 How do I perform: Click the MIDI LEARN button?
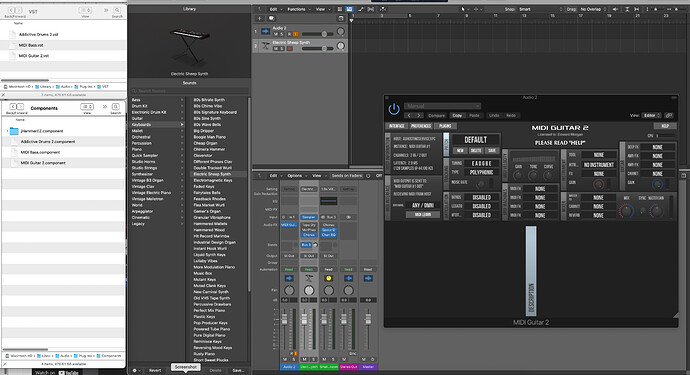tap(423, 214)
